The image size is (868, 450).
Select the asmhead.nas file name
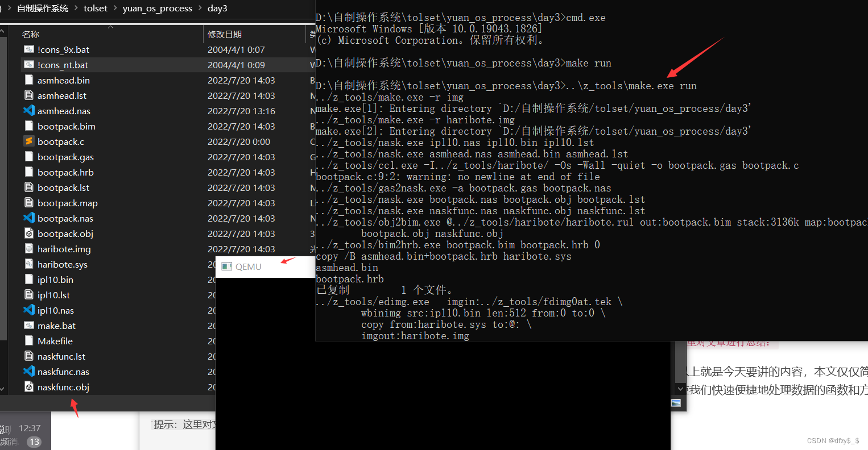[64, 111]
